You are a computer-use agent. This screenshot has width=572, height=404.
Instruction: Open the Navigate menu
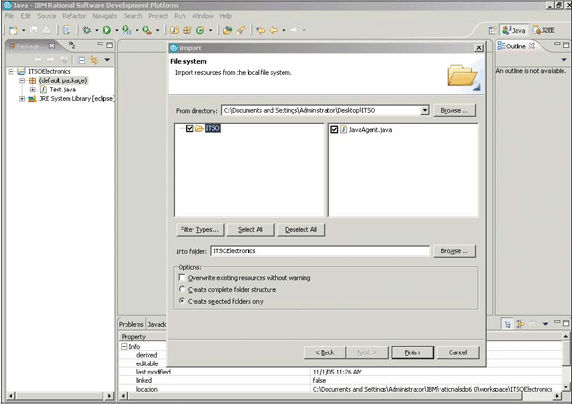tap(104, 16)
